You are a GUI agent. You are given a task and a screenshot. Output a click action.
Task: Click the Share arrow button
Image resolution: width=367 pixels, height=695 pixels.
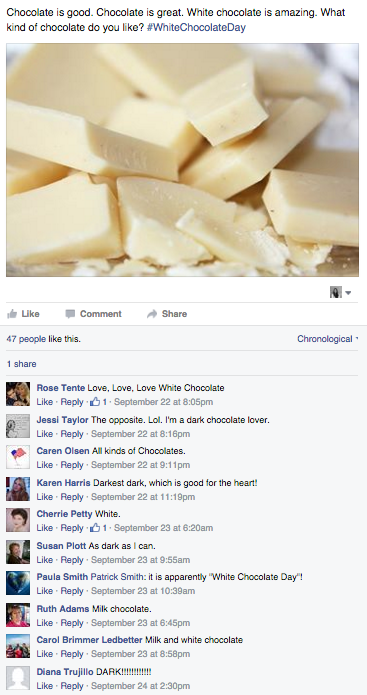point(167,314)
